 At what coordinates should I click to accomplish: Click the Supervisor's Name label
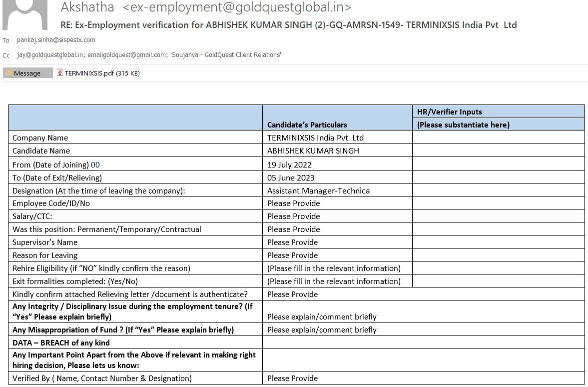(45, 242)
